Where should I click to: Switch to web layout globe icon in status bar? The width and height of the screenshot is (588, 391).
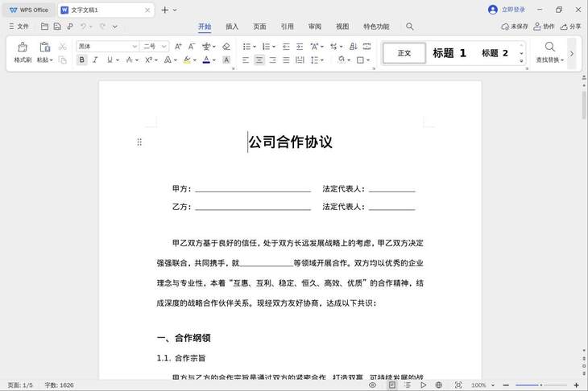click(x=440, y=385)
